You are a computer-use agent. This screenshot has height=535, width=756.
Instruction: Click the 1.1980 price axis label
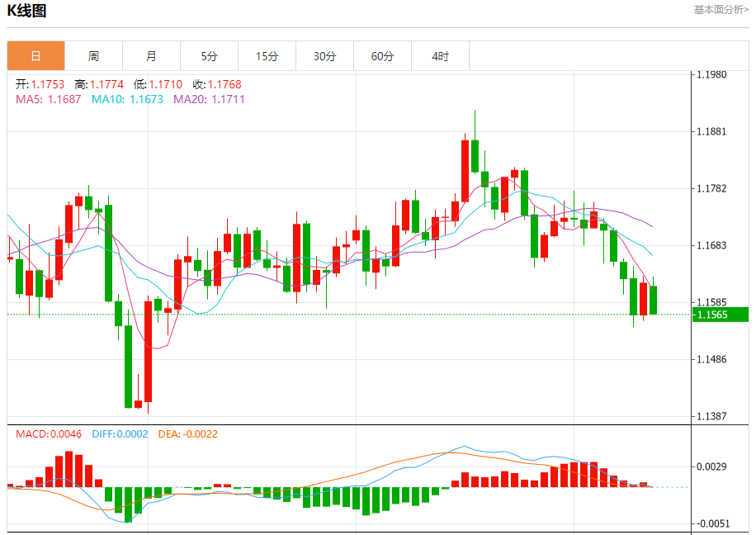[711, 74]
